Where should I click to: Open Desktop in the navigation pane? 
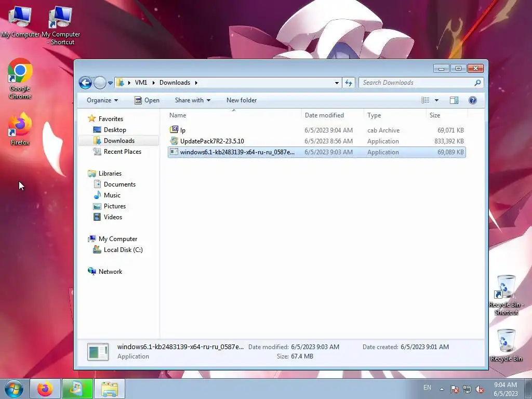point(115,129)
